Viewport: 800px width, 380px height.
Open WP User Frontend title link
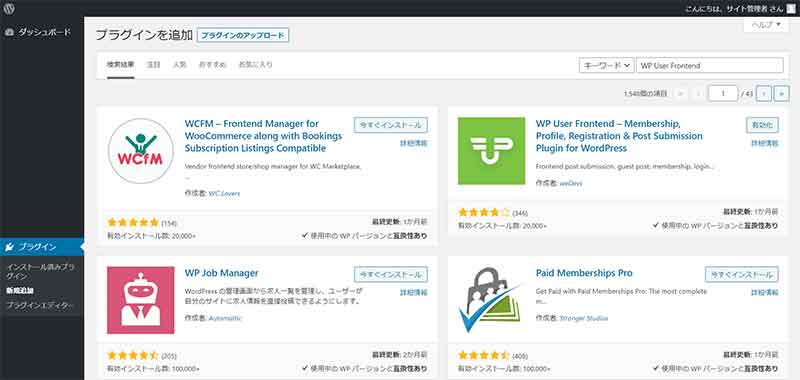tap(619, 136)
